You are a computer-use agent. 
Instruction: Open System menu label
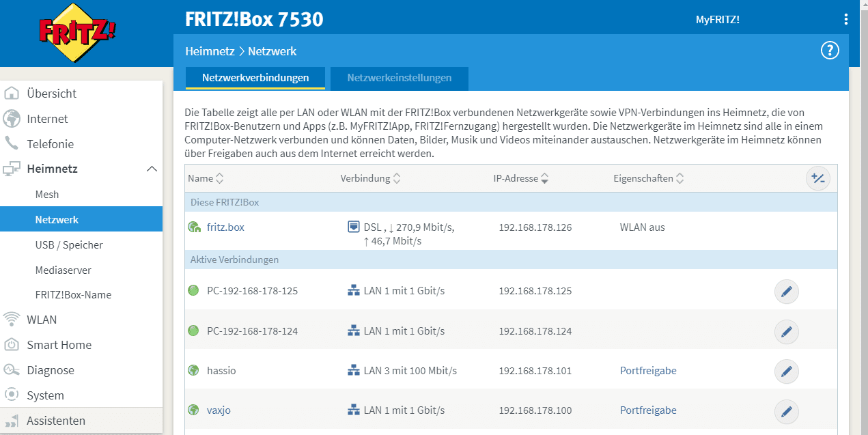[45, 395]
